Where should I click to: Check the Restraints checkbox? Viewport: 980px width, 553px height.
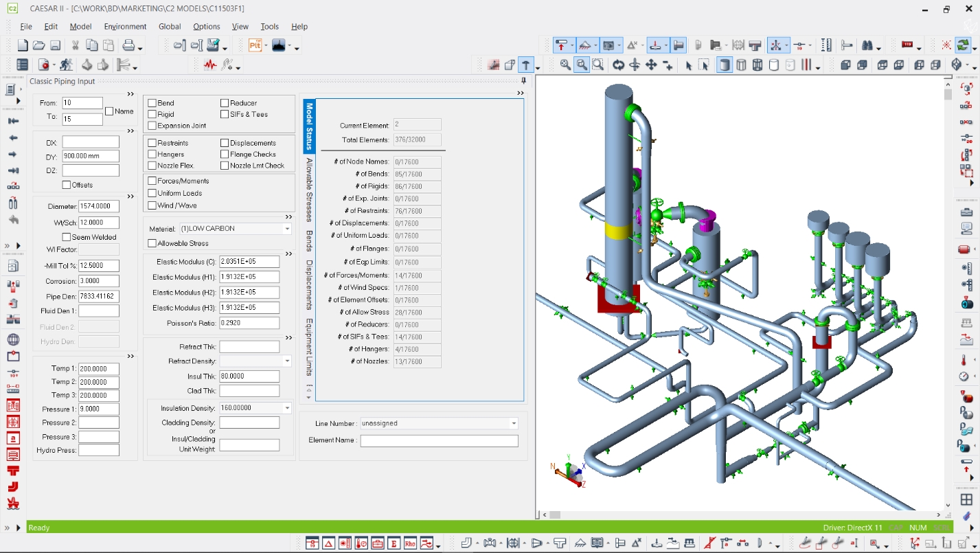coord(152,143)
